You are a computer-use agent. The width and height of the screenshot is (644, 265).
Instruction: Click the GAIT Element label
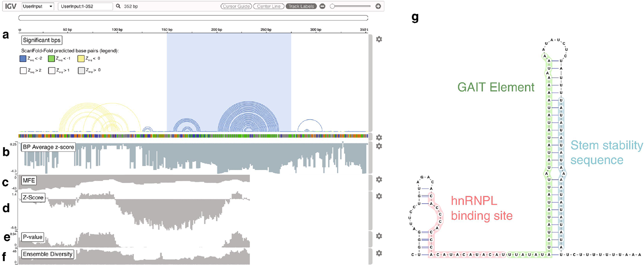click(x=496, y=87)
